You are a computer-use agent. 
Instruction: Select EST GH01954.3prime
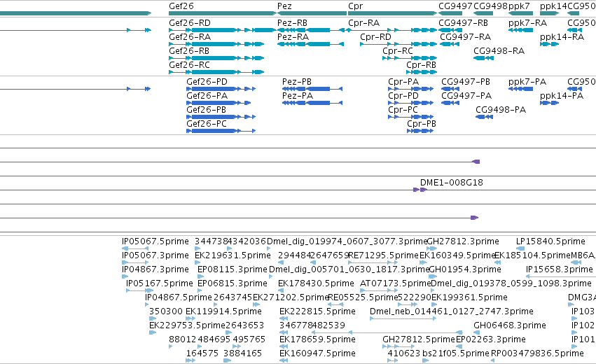[x=465, y=269]
